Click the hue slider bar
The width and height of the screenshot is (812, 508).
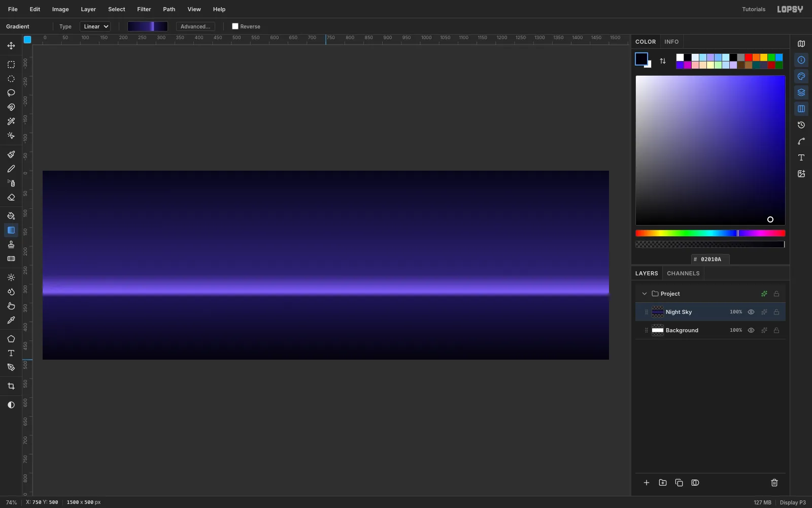(x=710, y=233)
